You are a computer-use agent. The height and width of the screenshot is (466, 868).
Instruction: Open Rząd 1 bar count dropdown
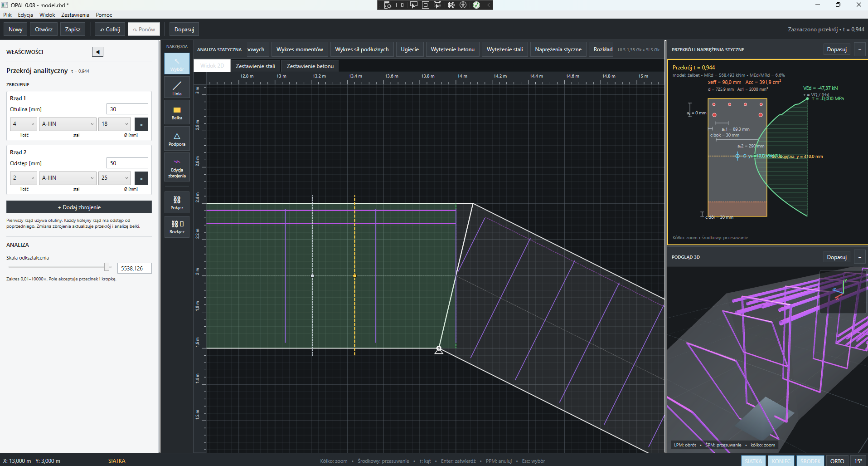click(x=24, y=124)
